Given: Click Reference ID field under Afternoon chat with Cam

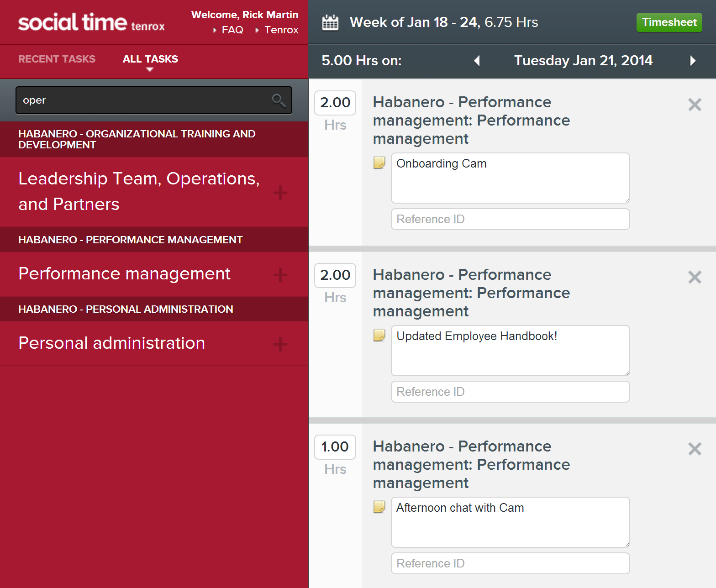Looking at the screenshot, I should coord(511,563).
